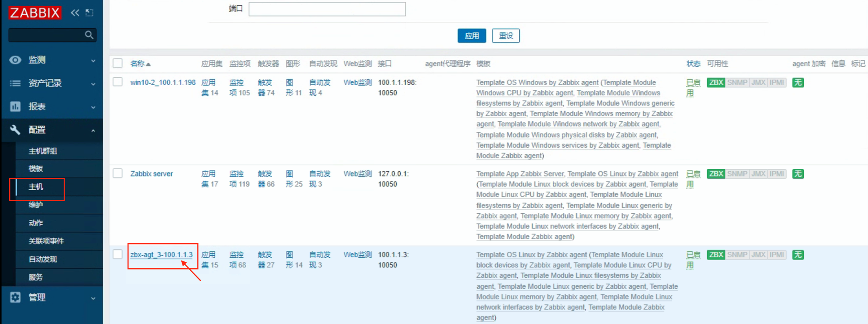868x324 pixels.
Task: Click the search magnifier icon
Action: (89, 35)
